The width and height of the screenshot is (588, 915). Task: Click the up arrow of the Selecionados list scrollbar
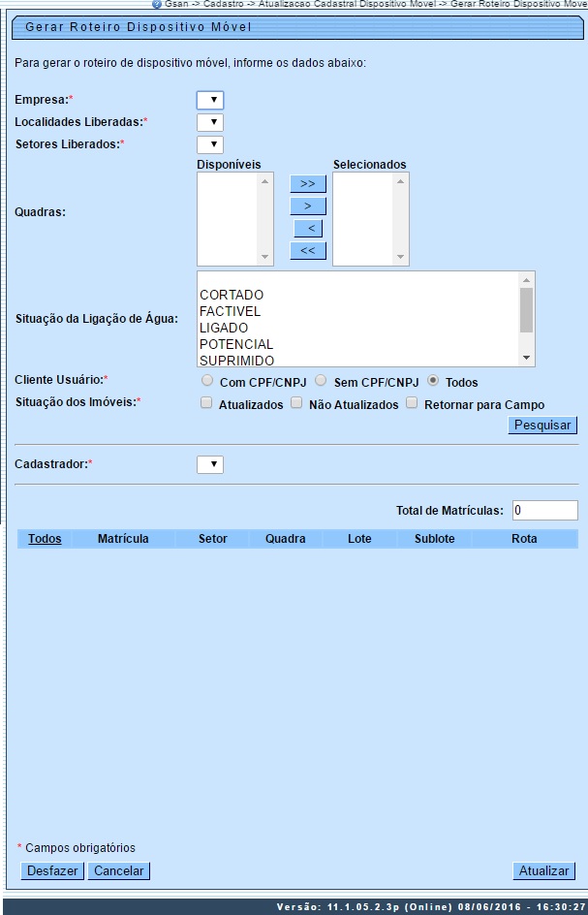[400, 181]
